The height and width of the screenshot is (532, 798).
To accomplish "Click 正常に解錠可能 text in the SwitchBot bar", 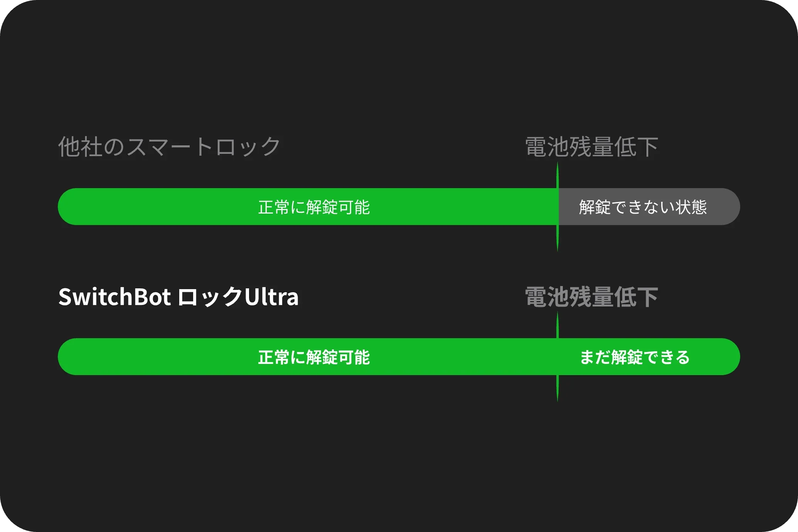I will tap(314, 357).
